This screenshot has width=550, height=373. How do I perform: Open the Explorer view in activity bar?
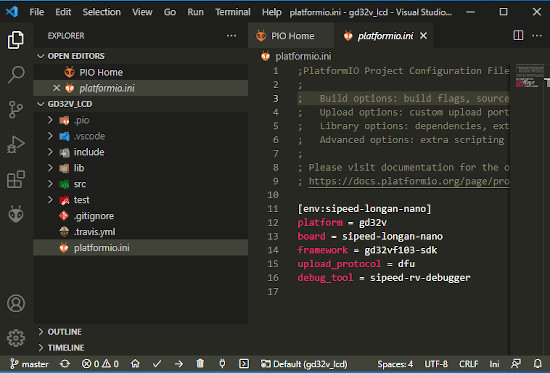pos(16,40)
